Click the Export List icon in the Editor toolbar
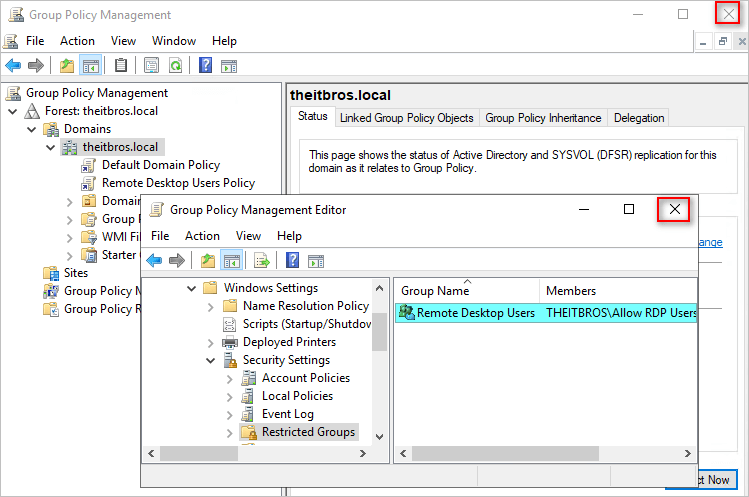 coord(262,261)
